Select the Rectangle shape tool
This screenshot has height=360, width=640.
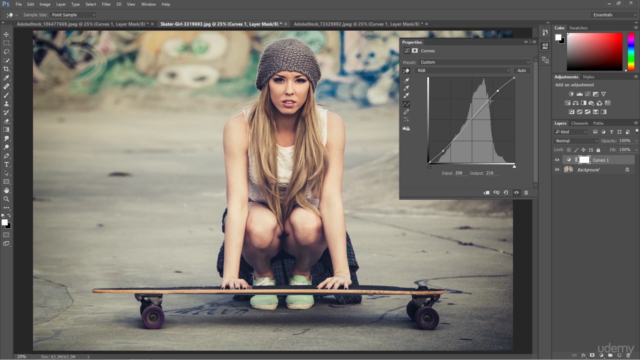6,182
